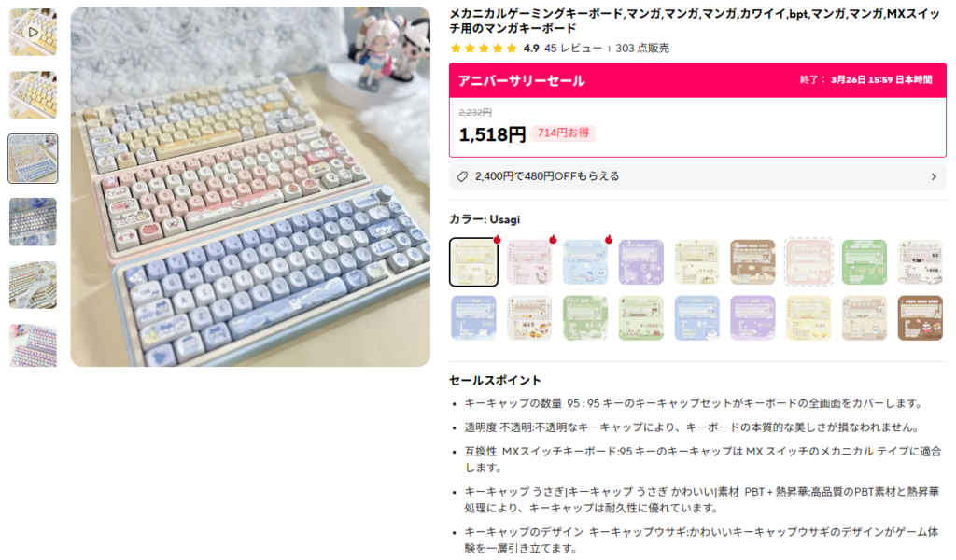Viewport: 956px width, 560px height.
Task: Click the main product image of three keyboards
Action: pyautogui.click(x=250, y=187)
